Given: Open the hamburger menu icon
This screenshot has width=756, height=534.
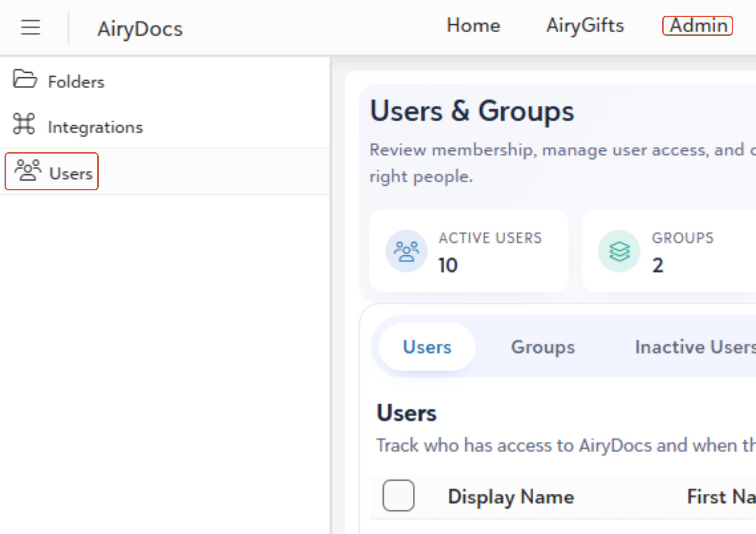Looking at the screenshot, I should point(31,27).
